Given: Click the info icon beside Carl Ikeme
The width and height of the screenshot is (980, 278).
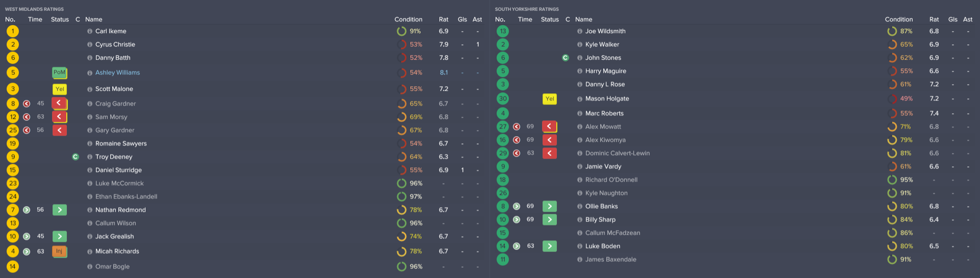Looking at the screenshot, I should click(x=90, y=31).
